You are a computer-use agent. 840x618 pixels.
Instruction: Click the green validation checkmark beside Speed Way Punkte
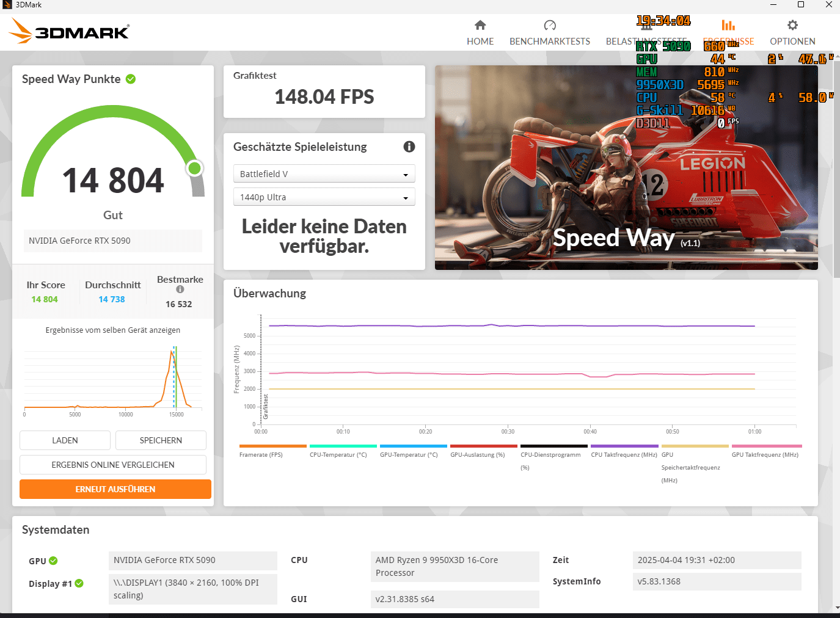131,79
